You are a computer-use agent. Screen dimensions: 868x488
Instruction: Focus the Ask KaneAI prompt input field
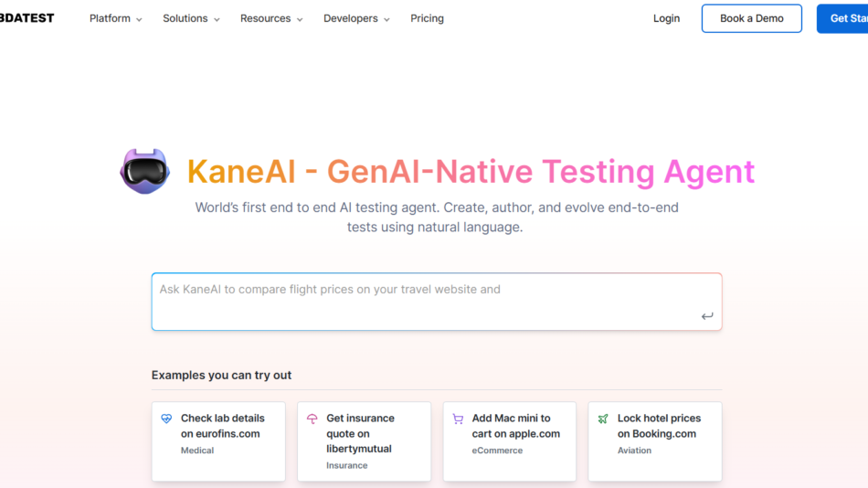[x=420, y=302]
